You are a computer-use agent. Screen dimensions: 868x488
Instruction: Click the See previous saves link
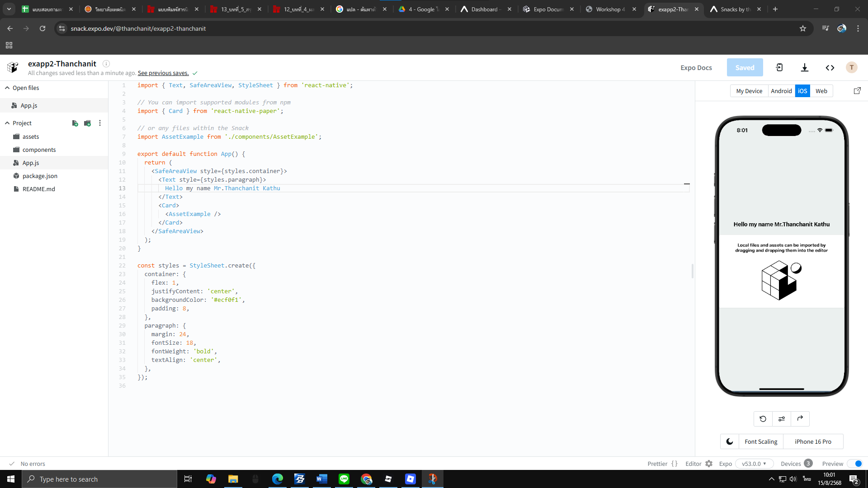coord(163,73)
